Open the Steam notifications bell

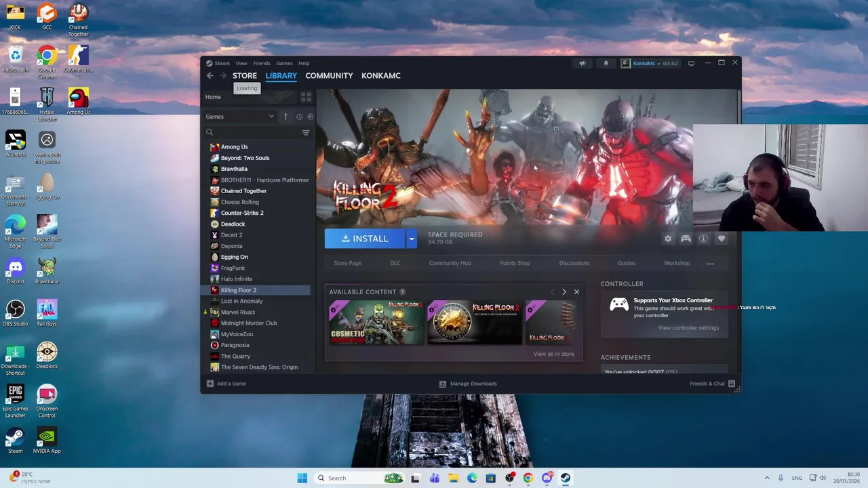click(606, 63)
